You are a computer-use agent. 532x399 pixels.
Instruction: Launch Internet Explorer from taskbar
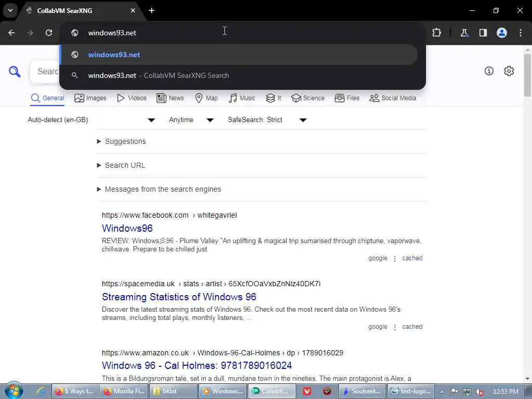tap(41, 391)
